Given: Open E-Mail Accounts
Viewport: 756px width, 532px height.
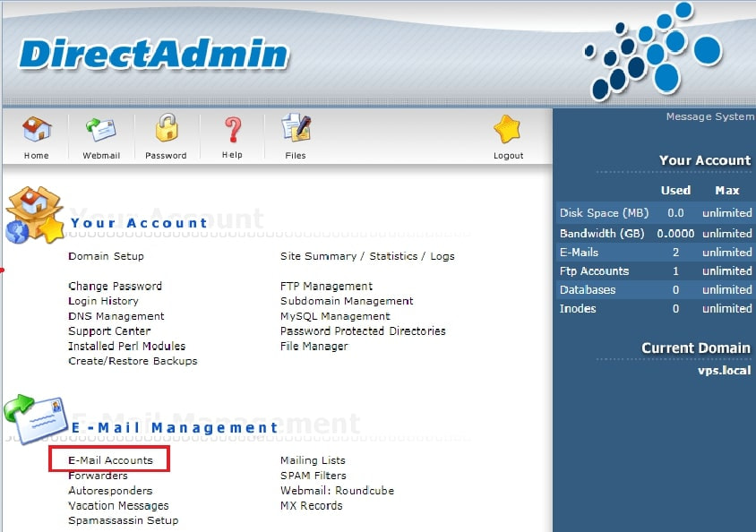Looking at the screenshot, I should coord(110,460).
